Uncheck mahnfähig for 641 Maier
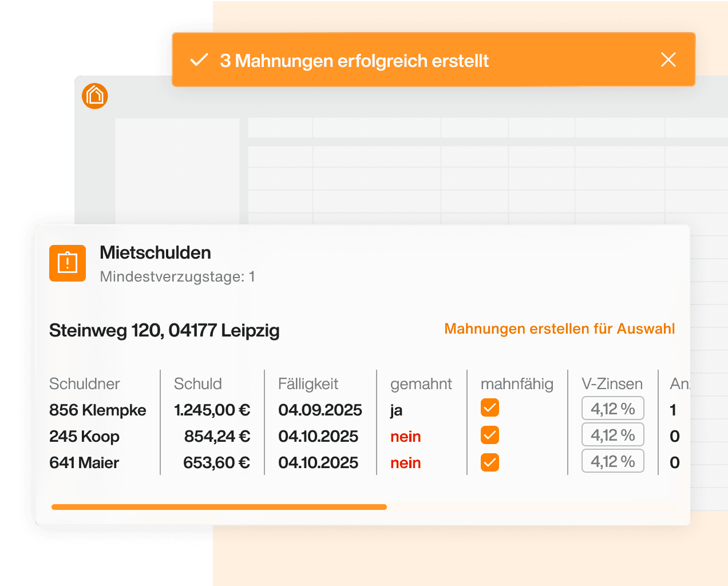728x586 pixels. click(x=489, y=462)
